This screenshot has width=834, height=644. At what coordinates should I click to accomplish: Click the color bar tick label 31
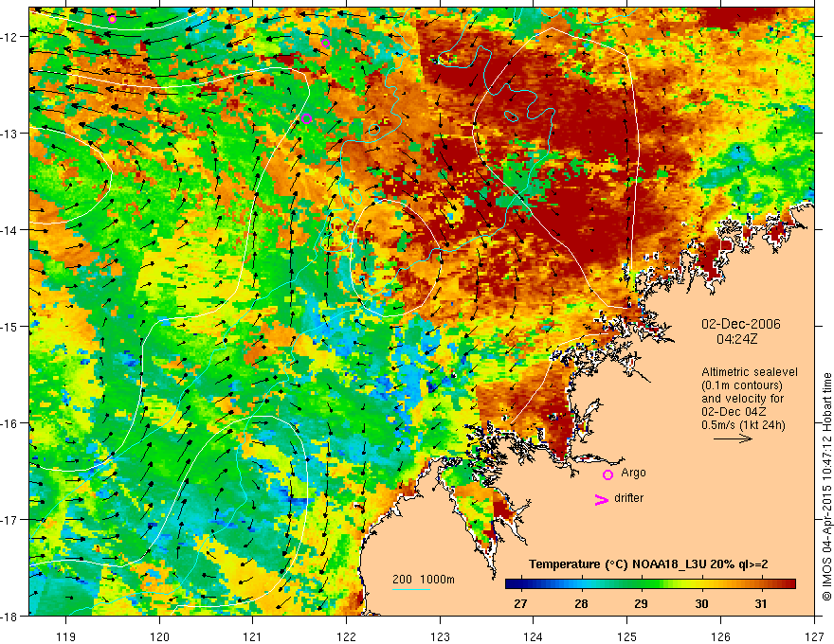[x=761, y=603]
